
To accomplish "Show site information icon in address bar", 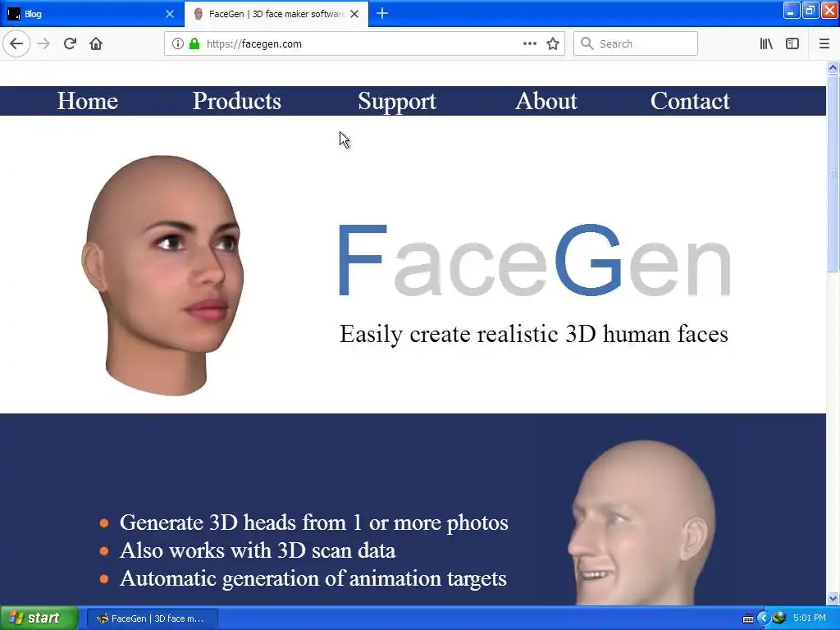I will click(178, 44).
